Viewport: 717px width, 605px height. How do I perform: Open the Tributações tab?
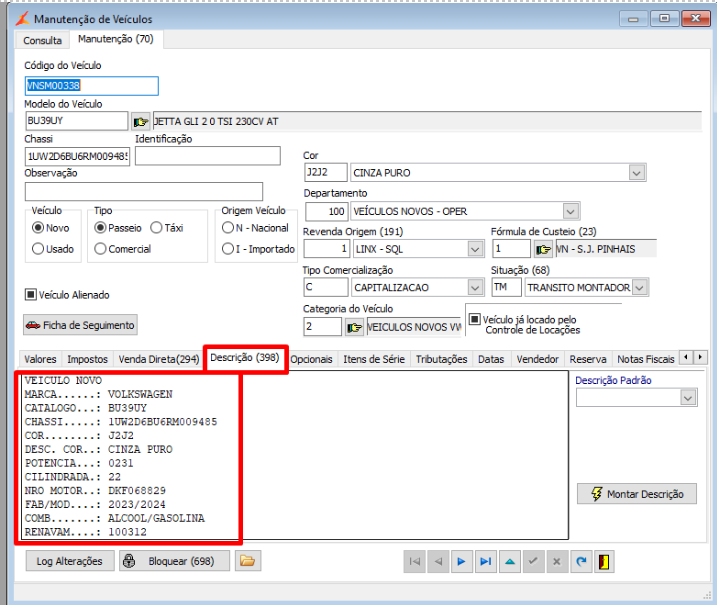click(441, 359)
